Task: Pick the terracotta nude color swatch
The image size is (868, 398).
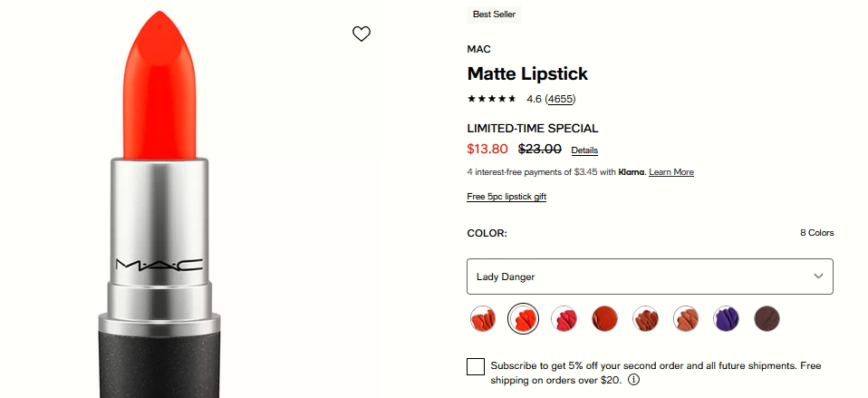Action: 686,318
